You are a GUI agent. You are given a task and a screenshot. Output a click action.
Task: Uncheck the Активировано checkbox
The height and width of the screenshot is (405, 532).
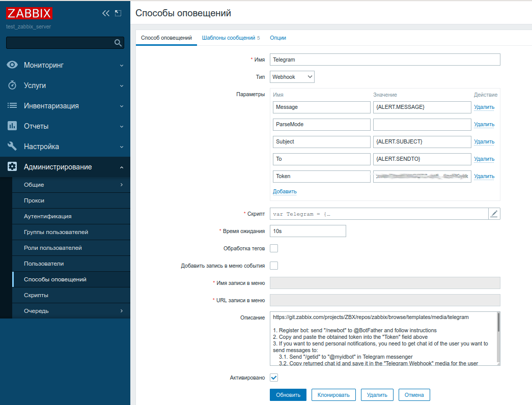point(274,378)
